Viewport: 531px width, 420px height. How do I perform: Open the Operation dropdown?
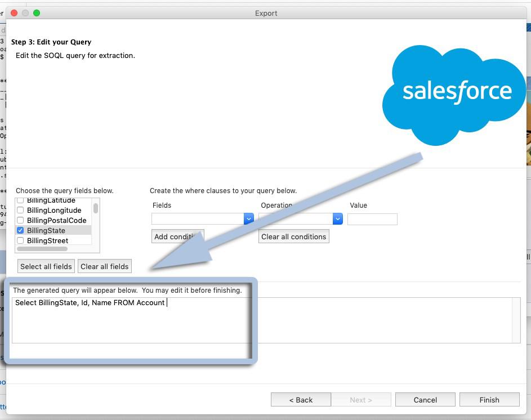point(337,218)
